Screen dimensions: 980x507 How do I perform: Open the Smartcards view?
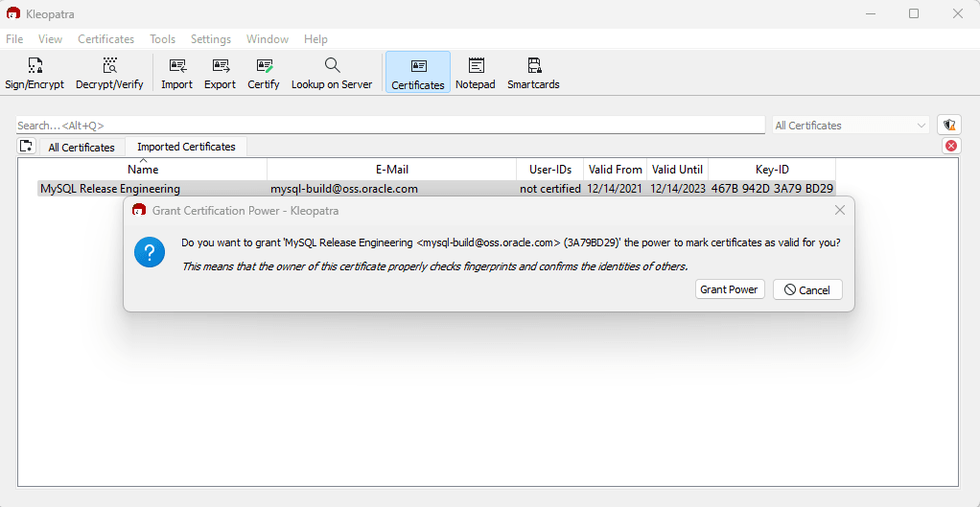tap(533, 73)
